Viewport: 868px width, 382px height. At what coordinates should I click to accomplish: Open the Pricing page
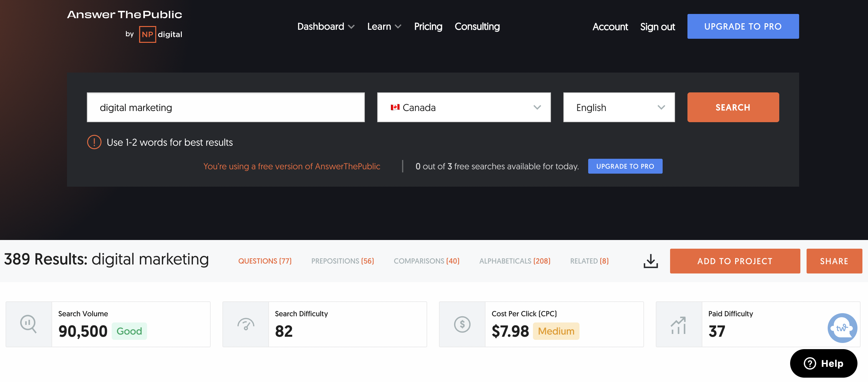click(x=428, y=27)
